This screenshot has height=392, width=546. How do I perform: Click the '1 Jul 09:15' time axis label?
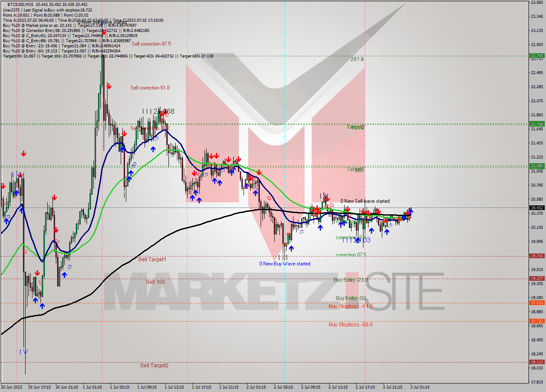147,387
